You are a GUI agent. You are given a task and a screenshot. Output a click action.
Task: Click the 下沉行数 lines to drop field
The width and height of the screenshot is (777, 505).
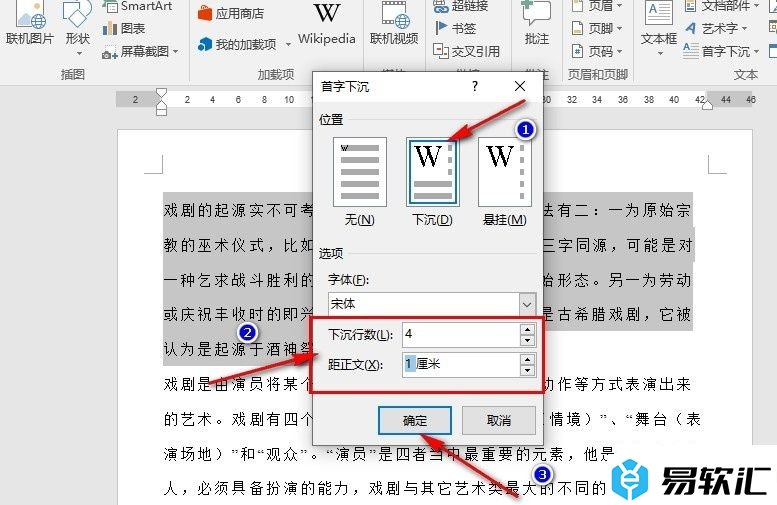461,335
